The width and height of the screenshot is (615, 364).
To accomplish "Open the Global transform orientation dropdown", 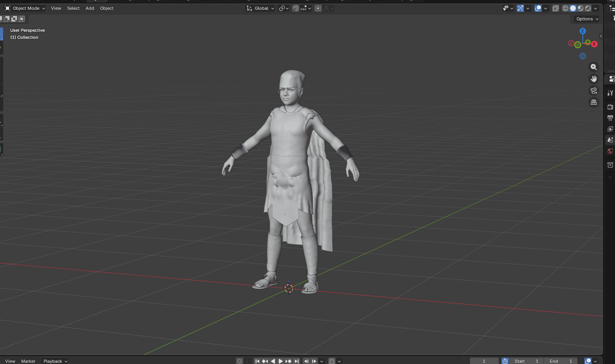I will point(260,8).
